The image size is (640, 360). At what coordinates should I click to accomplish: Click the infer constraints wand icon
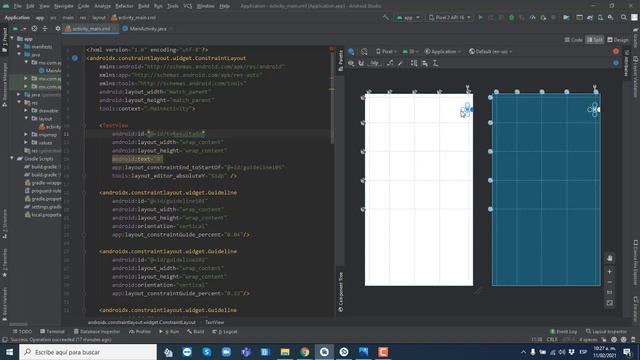[x=400, y=63]
